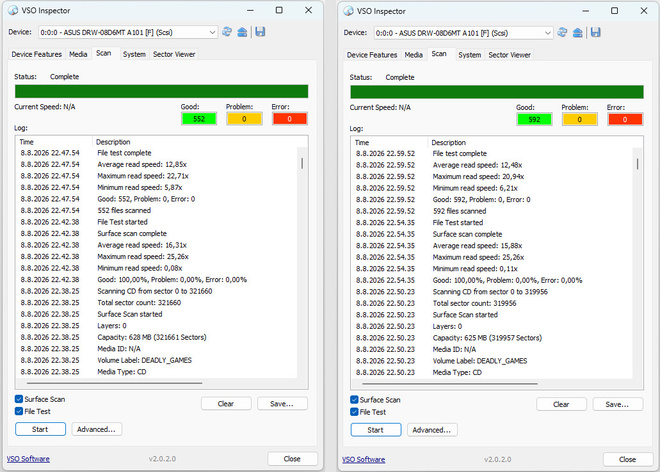Click save floppy icon in left window
Viewport: 660px width, 472px height.
click(x=260, y=32)
